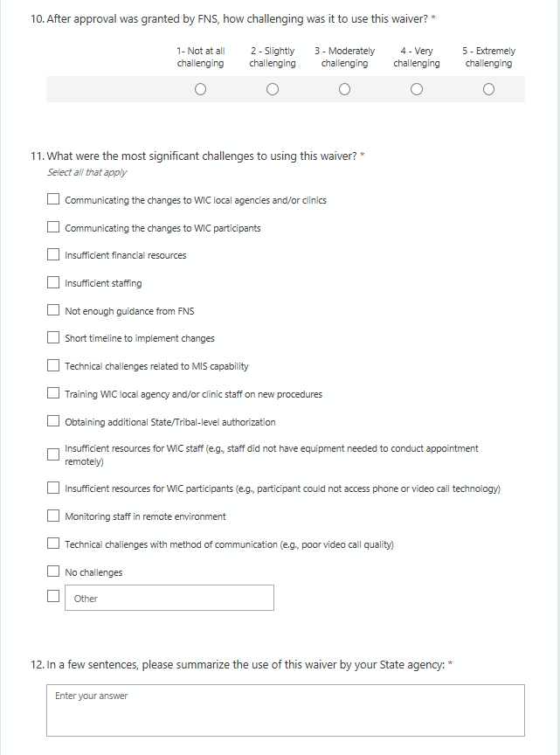Tick 'Short timeline to implement changes' box
Viewport: 560px width, 755px height.
(x=53, y=338)
